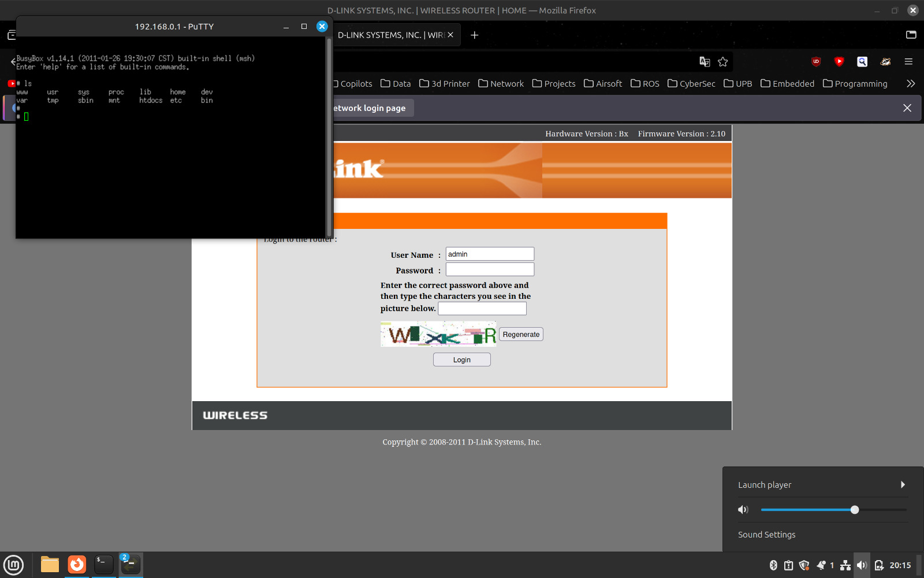Click the captcha characters input field
Screen dimensions: 924x578
click(482, 309)
